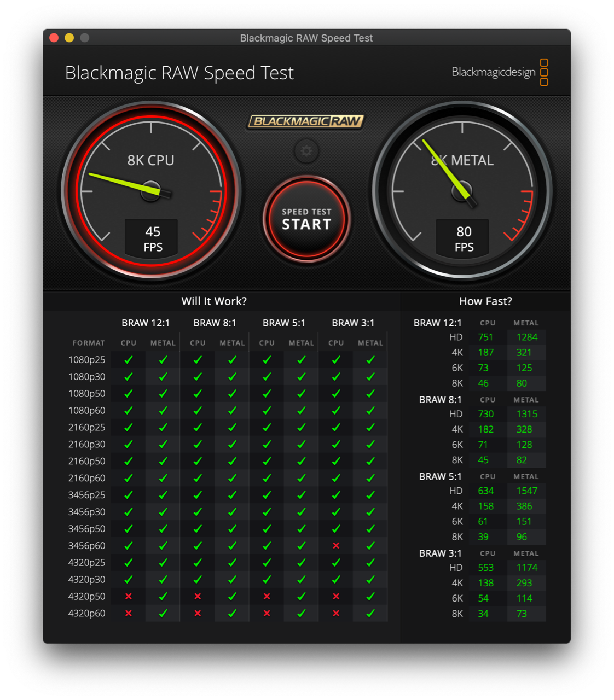614x700 pixels.
Task: Click the 2160p30 format row label
Action: point(86,445)
